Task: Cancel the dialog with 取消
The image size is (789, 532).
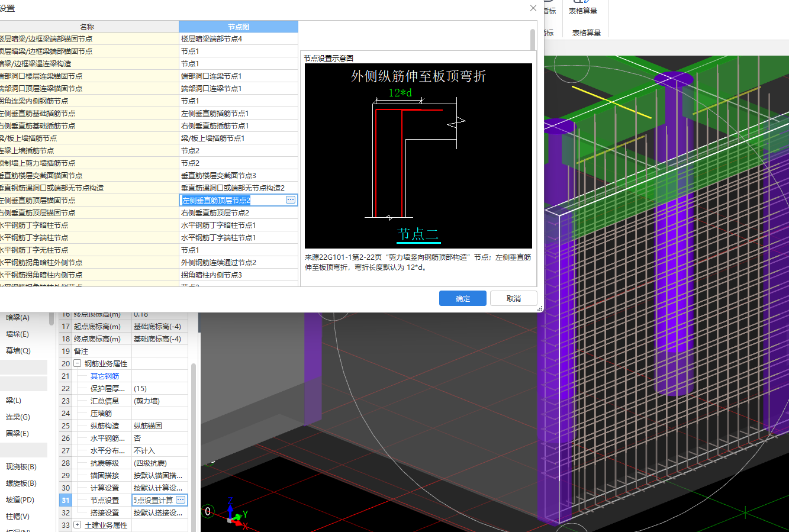Action: (x=514, y=298)
